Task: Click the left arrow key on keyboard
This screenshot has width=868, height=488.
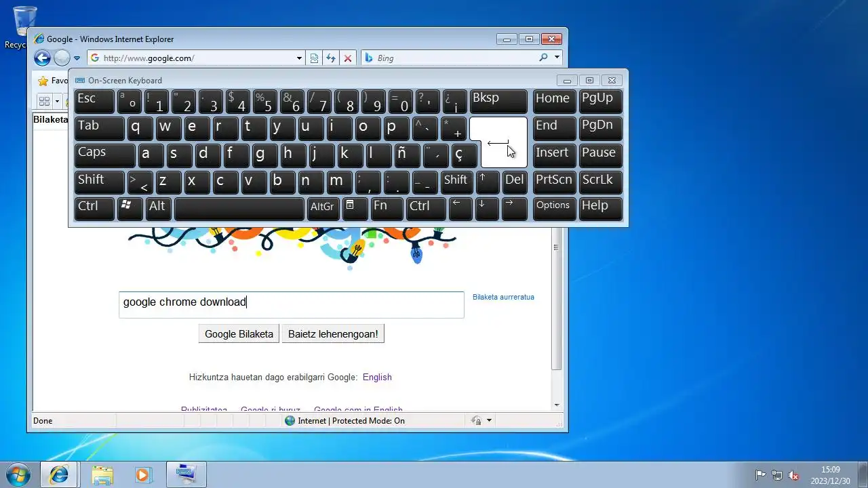Action: click(x=460, y=209)
